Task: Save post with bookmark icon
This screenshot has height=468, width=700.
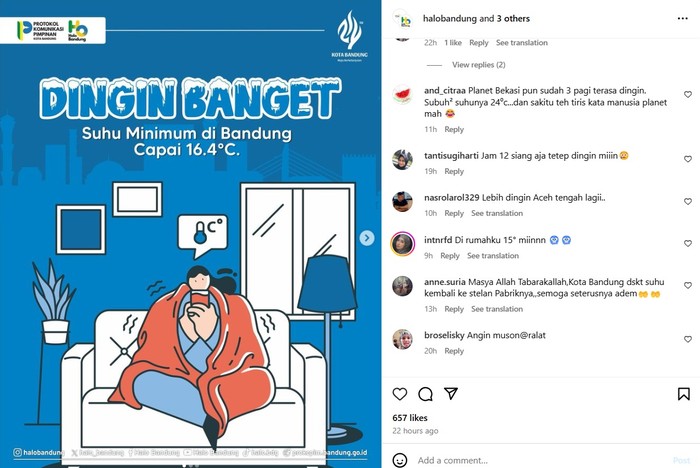Action: [683, 394]
